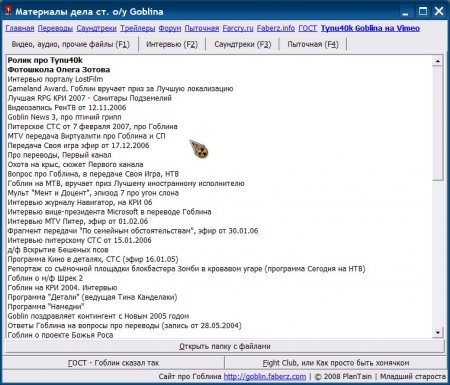Open the Главная link
Screen dimensions: 450x385
click(20, 28)
